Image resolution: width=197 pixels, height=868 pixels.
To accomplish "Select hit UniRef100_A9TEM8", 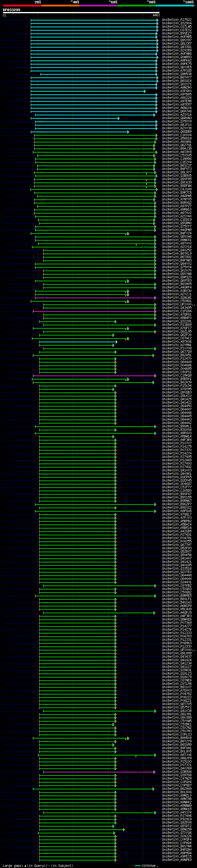I will point(177,101).
